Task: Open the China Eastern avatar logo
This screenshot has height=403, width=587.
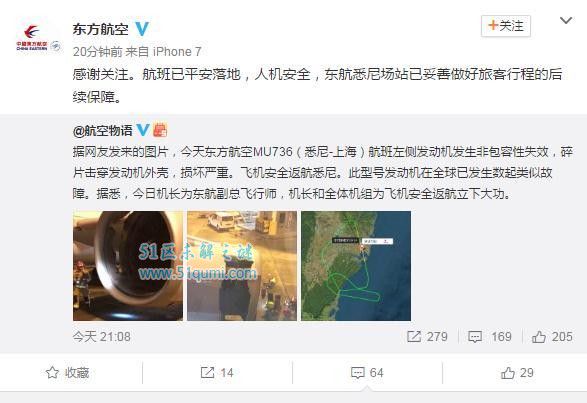Action: point(37,36)
